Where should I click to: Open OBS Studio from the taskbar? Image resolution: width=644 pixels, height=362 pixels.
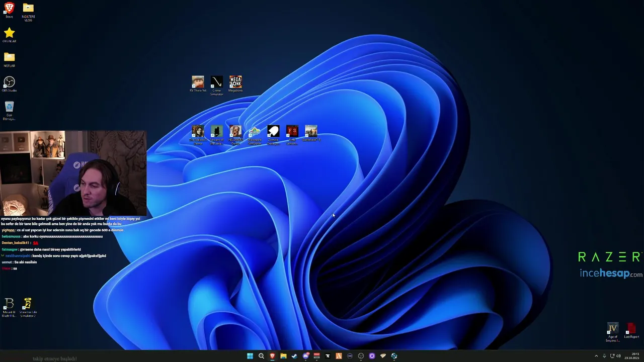(x=361, y=356)
